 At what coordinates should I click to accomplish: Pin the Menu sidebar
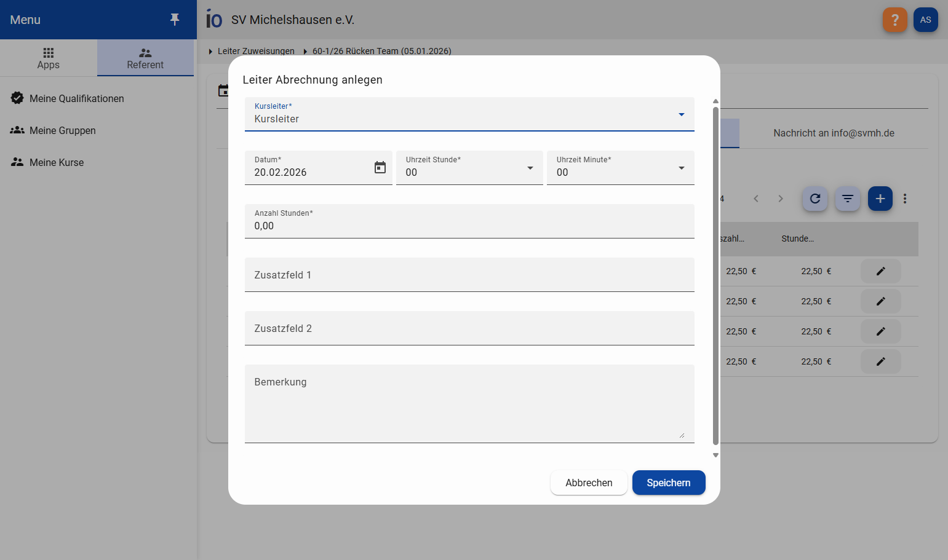[175, 20]
